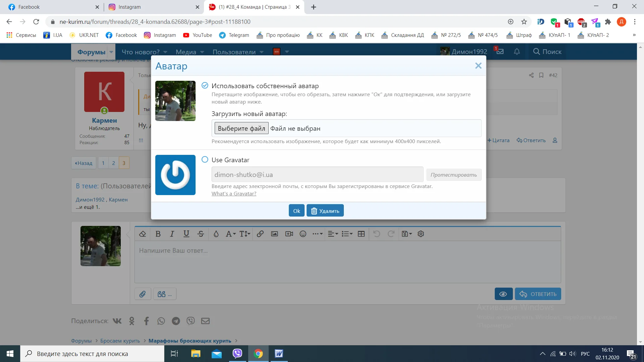Click the attach file paperclip icon
644x362 pixels.
click(x=143, y=294)
